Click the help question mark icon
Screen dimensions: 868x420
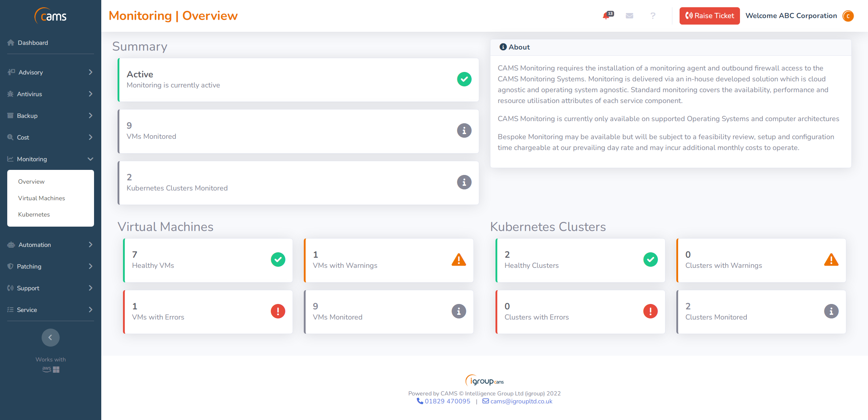coord(653,16)
